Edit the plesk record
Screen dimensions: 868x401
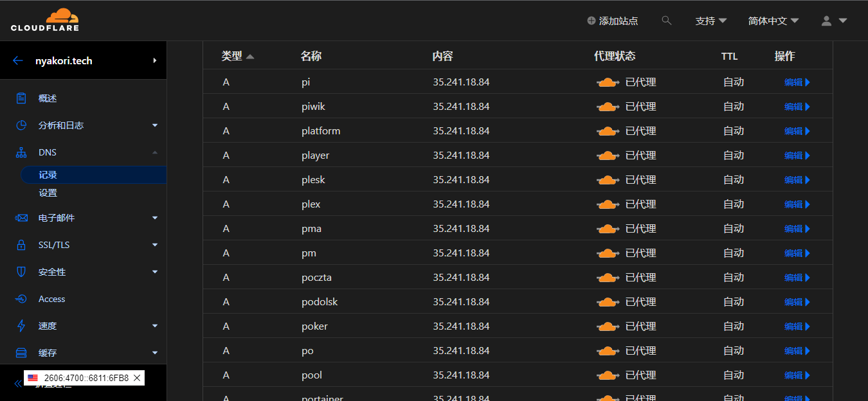(x=797, y=180)
